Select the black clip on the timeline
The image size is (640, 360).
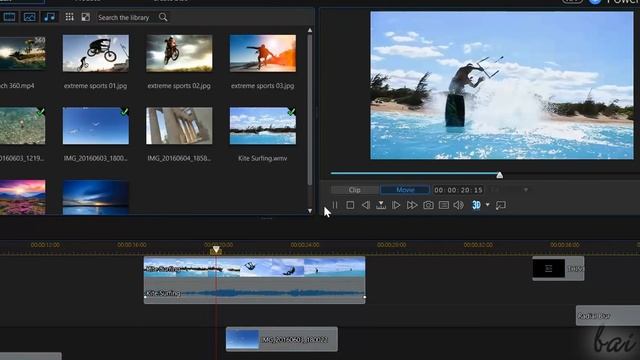point(558,268)
